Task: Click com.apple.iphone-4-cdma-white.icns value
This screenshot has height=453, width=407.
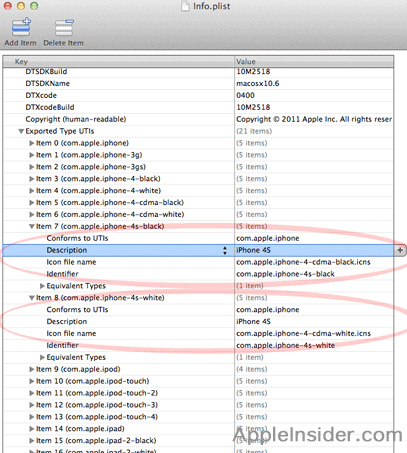Action: point(303,334)
